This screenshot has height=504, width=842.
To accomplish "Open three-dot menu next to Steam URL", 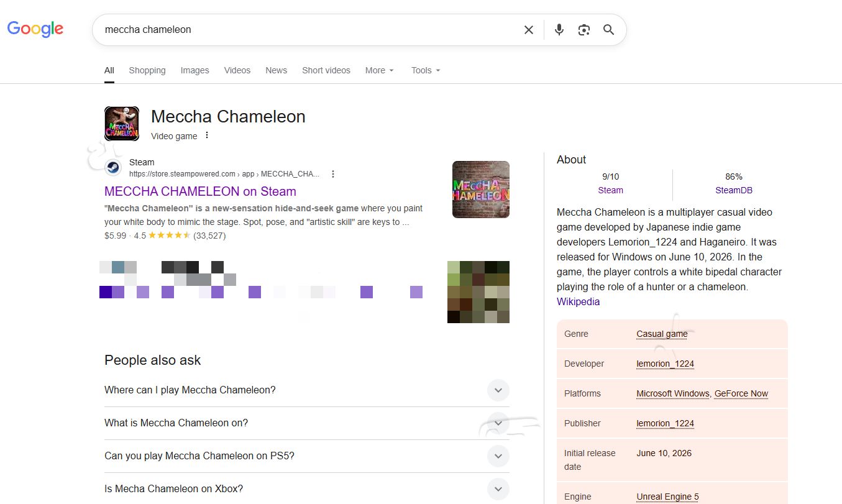I will point(333,174).
